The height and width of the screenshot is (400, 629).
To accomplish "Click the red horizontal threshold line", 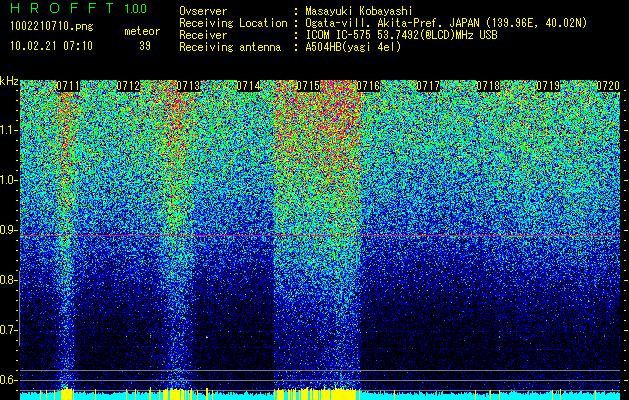I will coord(320,236).
